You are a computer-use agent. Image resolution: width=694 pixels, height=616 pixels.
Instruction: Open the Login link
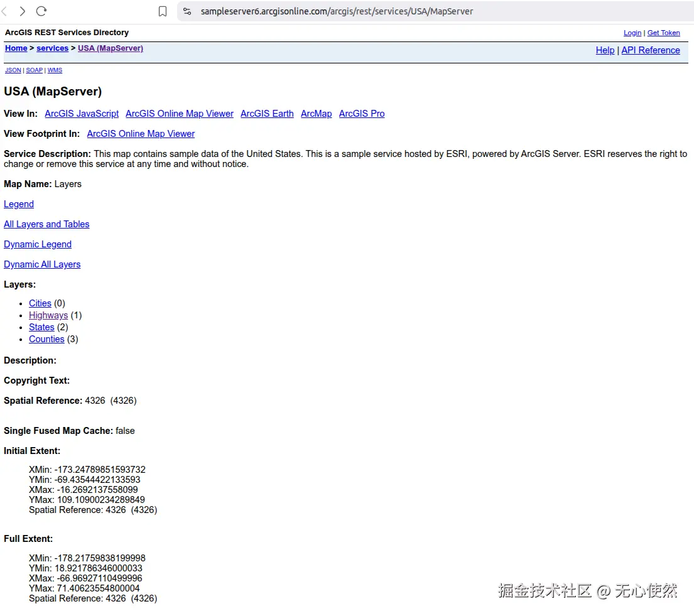click(x=632, y=33)
